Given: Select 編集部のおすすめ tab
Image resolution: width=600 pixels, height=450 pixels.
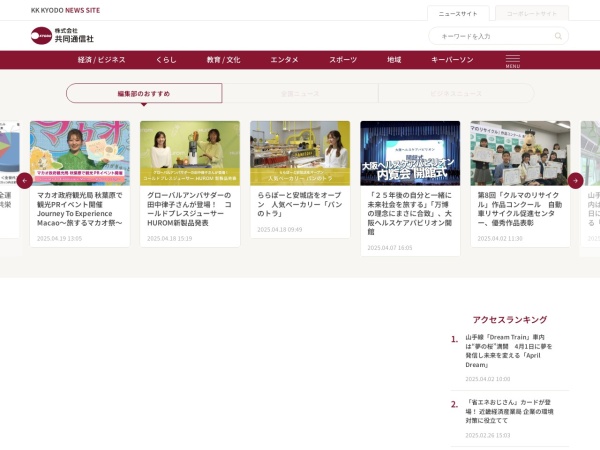Looking at the screenshot, I should [144, 93].
